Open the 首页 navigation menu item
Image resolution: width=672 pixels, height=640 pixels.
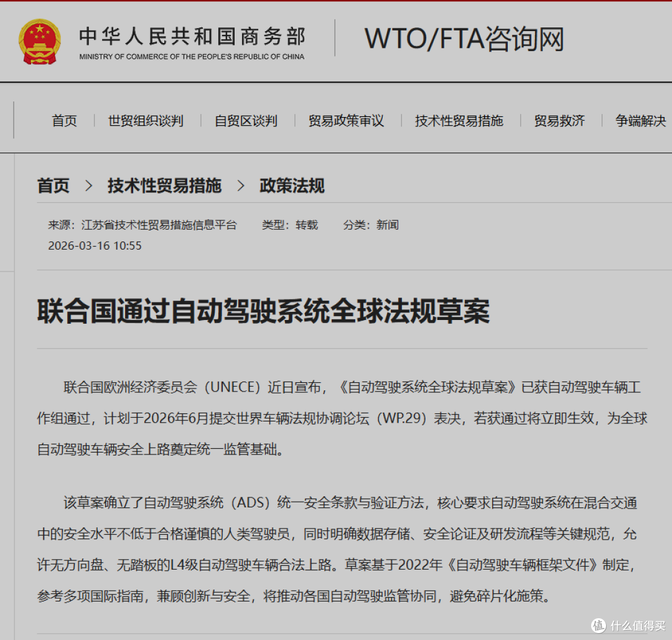tap(64, 121)
